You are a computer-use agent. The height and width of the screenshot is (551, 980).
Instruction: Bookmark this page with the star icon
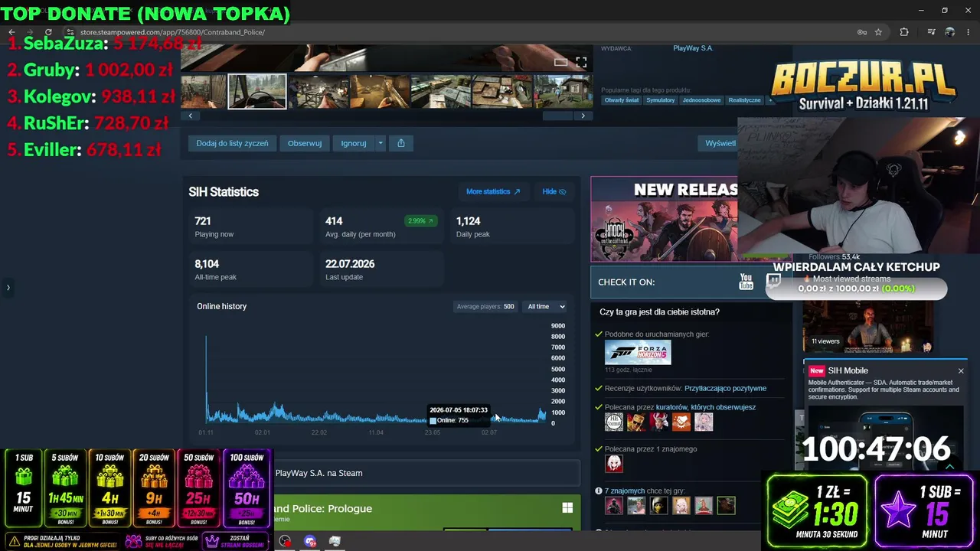(878, 32)
